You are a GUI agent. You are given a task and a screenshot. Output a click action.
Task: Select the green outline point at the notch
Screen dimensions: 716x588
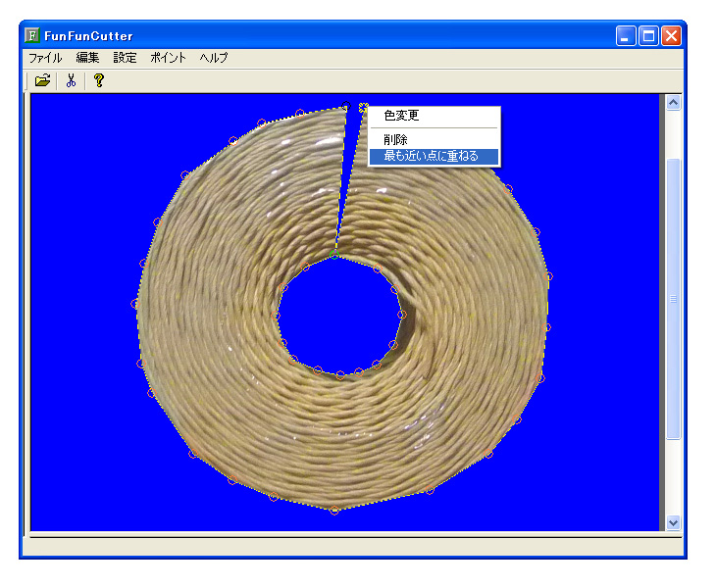(x=334, y=254)
